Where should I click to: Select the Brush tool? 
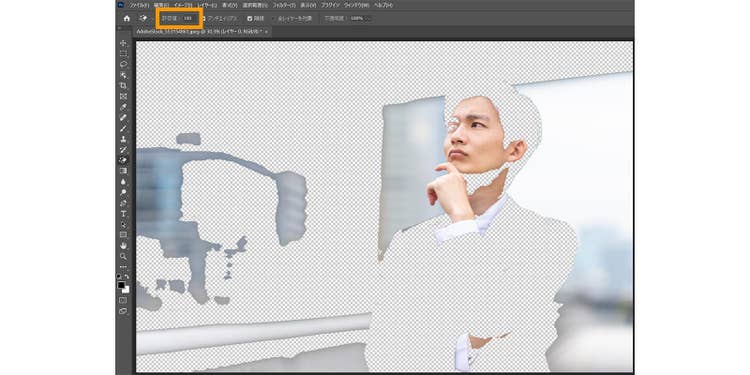pyautogui.click(x=123, y=128)
